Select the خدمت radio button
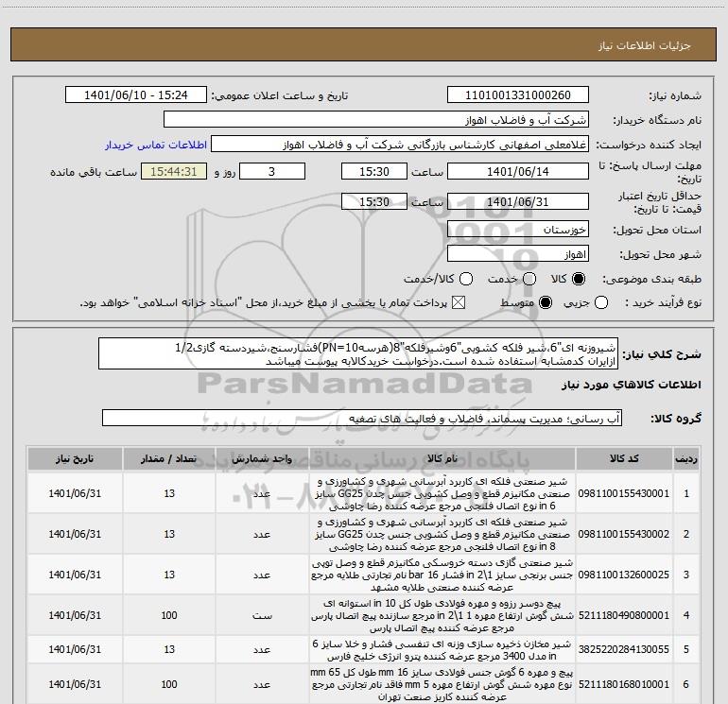 [529, 279]
